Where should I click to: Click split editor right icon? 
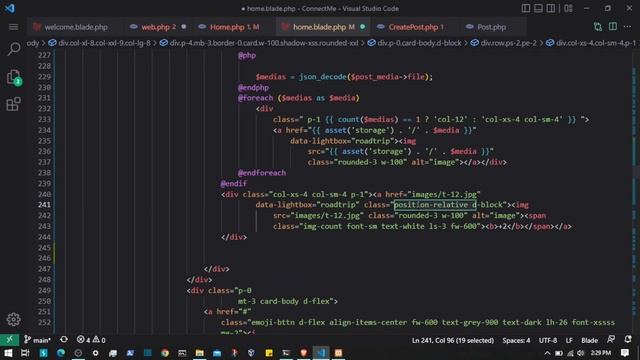click(613, 27)
